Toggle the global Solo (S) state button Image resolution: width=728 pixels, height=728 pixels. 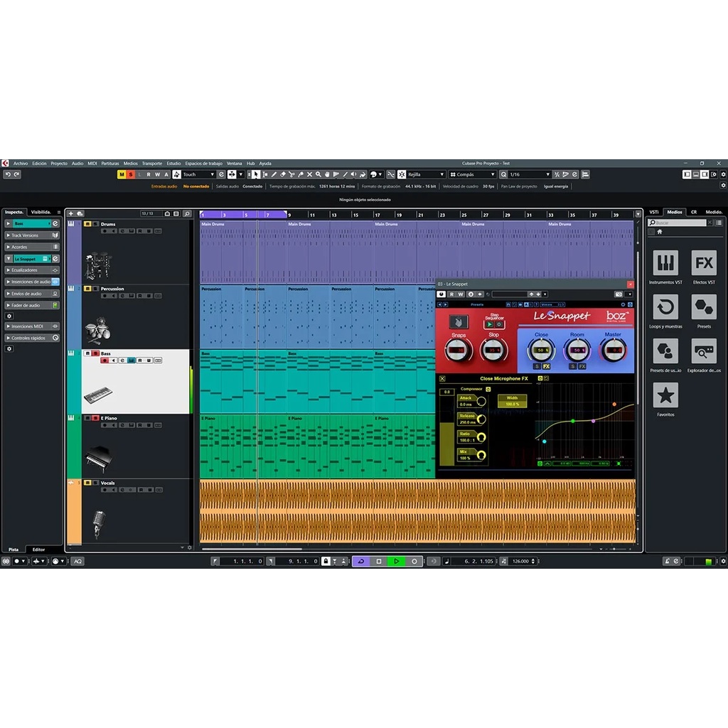click(x=131, y=174)
